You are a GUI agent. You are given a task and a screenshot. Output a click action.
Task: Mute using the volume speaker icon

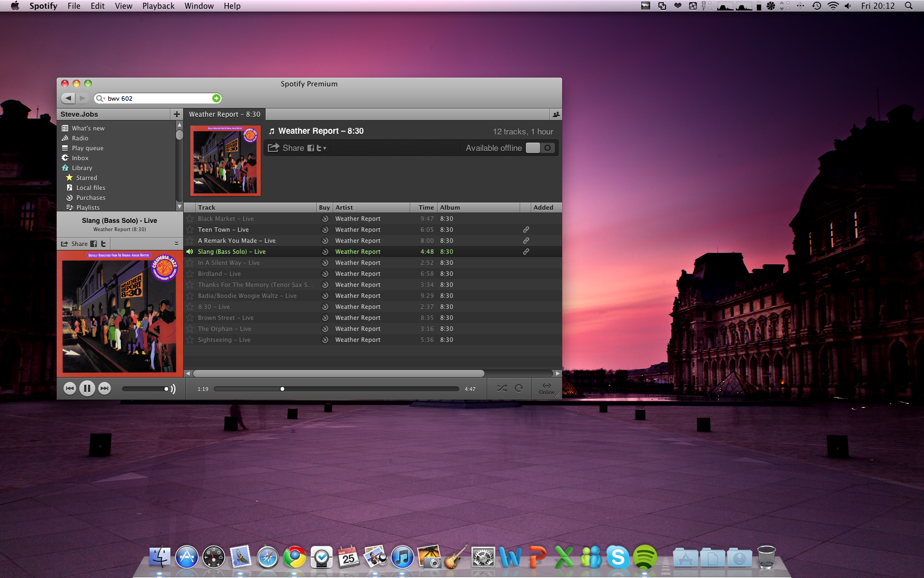(x=173, y=389)
